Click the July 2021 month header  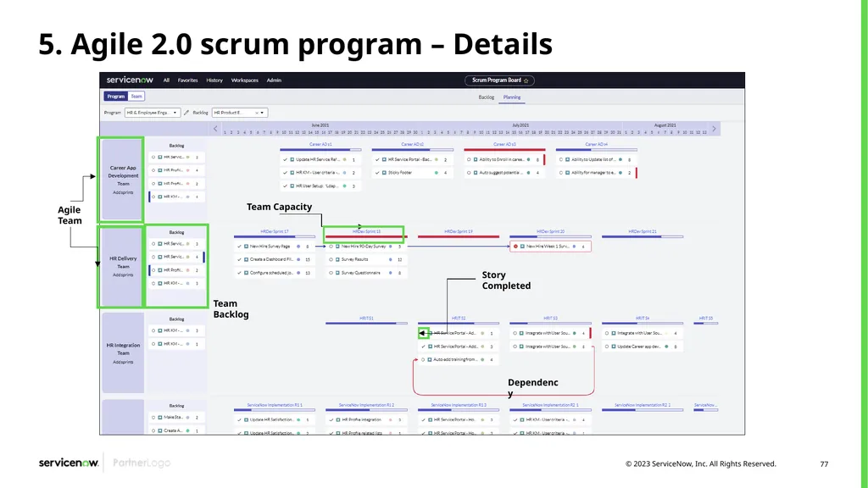coord(520,125)
